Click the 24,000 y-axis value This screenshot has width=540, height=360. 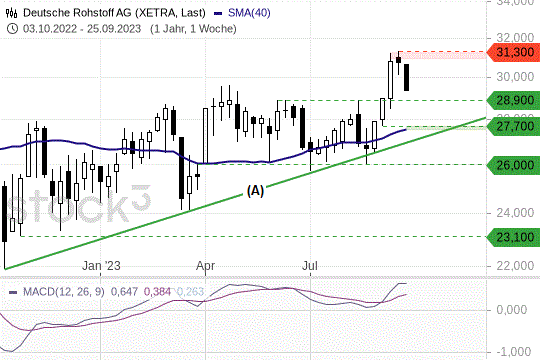[x=515, y=213]
